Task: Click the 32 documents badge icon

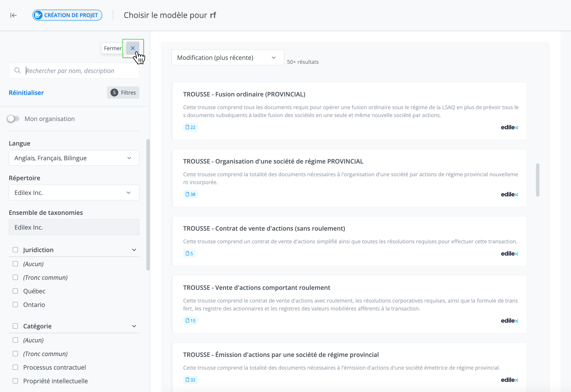Action: point(187,380)
